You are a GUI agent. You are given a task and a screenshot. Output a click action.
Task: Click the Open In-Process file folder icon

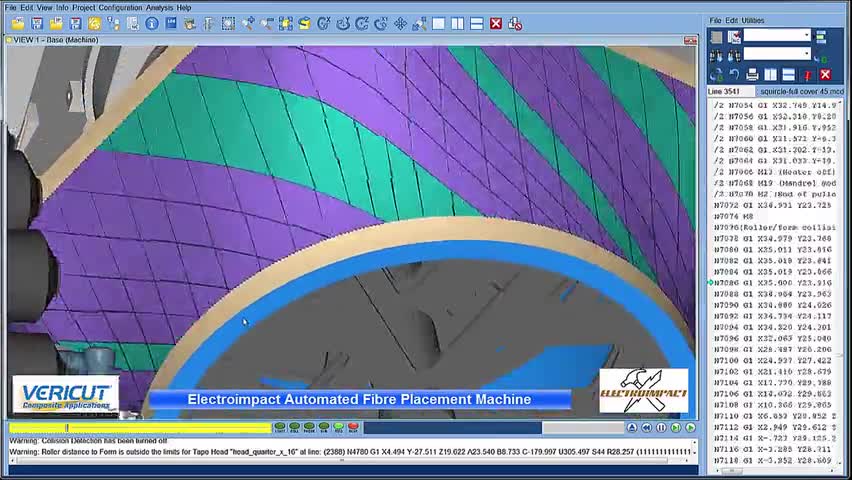pyautogui.click(x=56, y=23)
